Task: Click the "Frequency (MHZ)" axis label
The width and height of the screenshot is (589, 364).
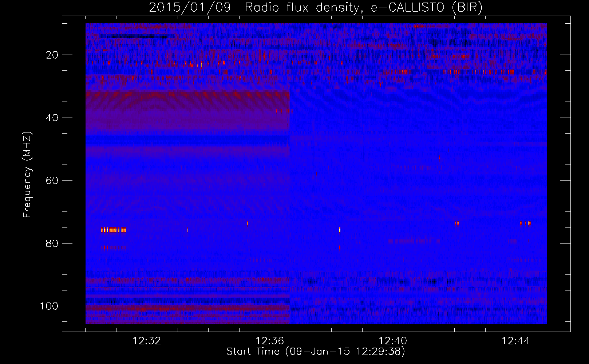Action: point(27,175)
